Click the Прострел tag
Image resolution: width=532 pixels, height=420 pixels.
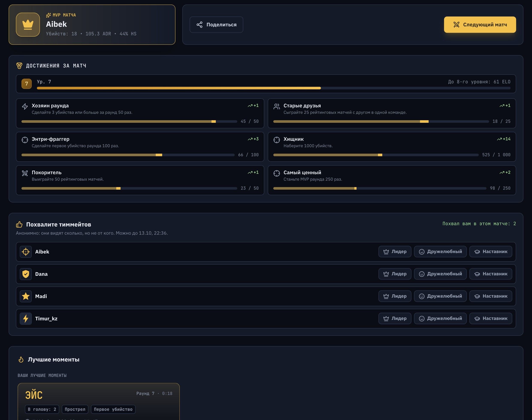tap(75, 409)
